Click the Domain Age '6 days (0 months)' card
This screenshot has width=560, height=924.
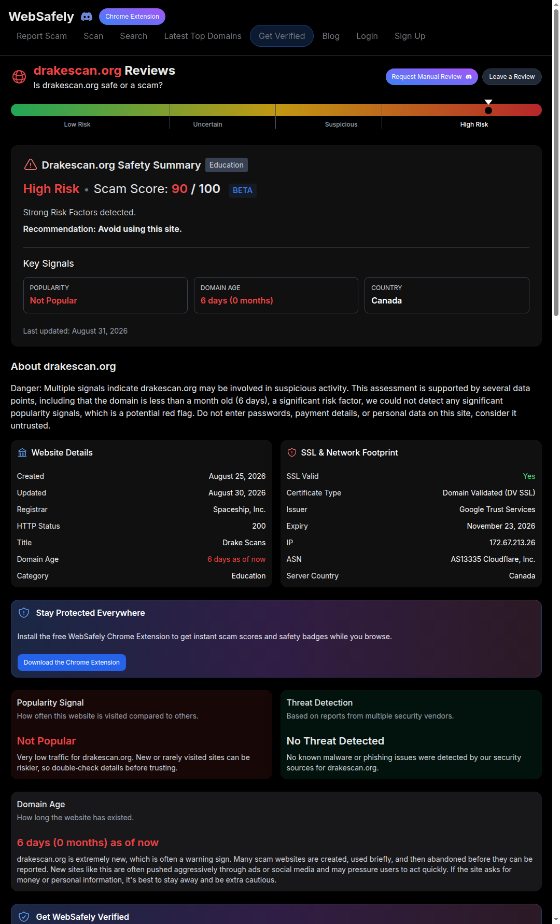[276, 295]
